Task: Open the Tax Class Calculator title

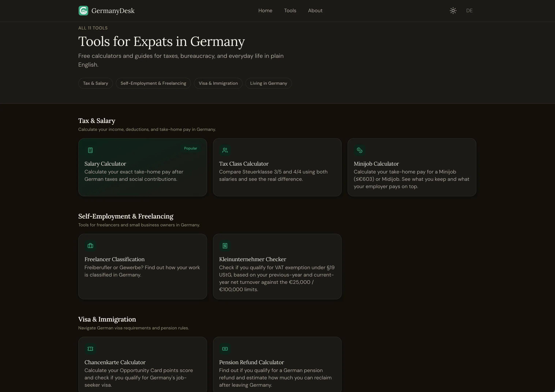Action: click(x=244, y=164)
